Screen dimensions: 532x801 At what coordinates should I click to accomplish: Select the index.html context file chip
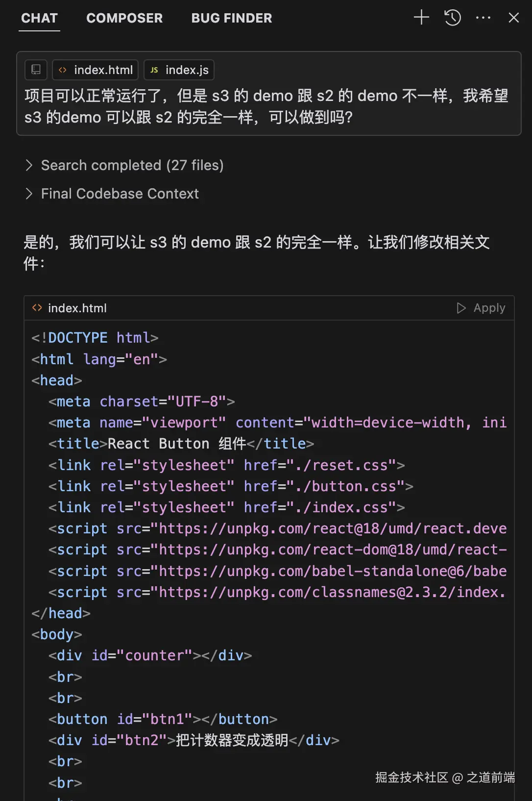tap(96, 70)
